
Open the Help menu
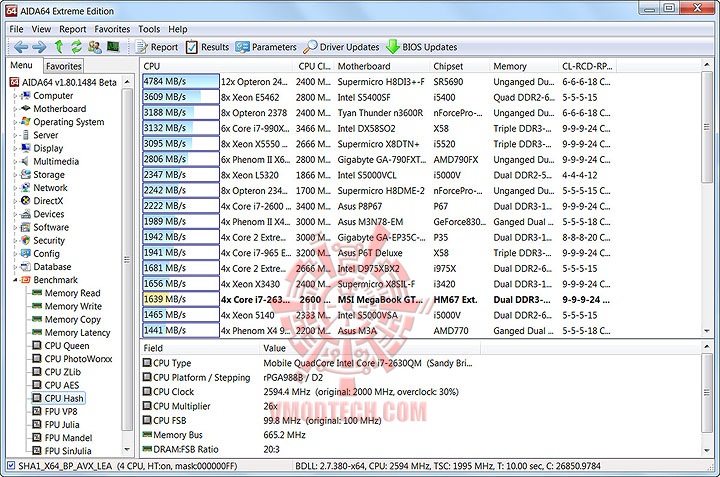177,29
